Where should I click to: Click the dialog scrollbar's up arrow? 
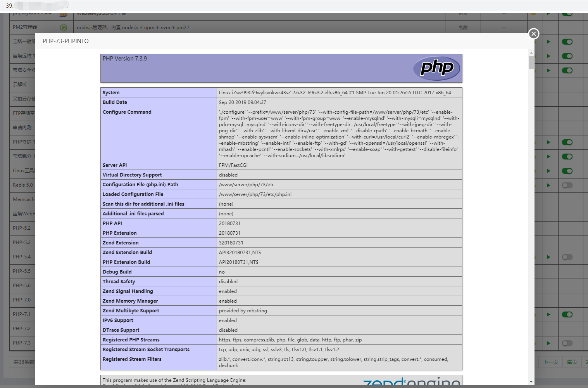(x=531, y=53)
